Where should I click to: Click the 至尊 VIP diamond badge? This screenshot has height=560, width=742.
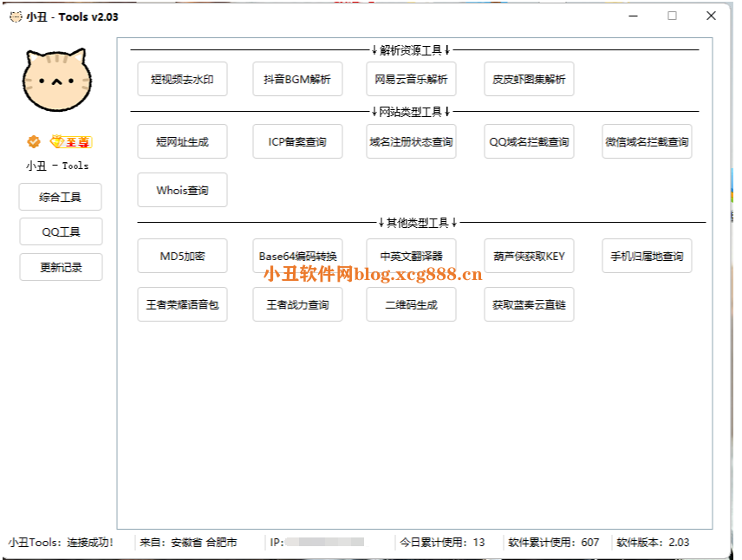coord(71,141)
